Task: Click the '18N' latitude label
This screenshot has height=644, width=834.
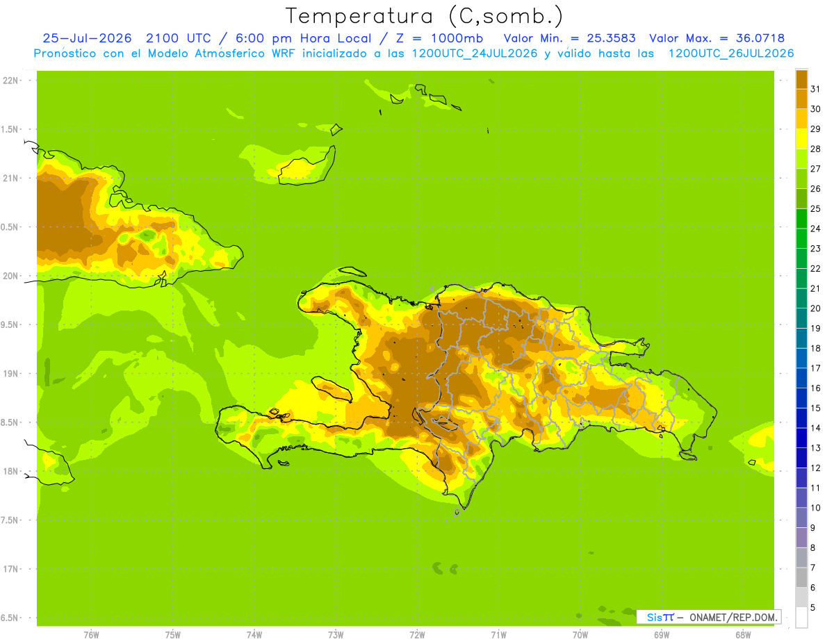Action: coord(11,471)
